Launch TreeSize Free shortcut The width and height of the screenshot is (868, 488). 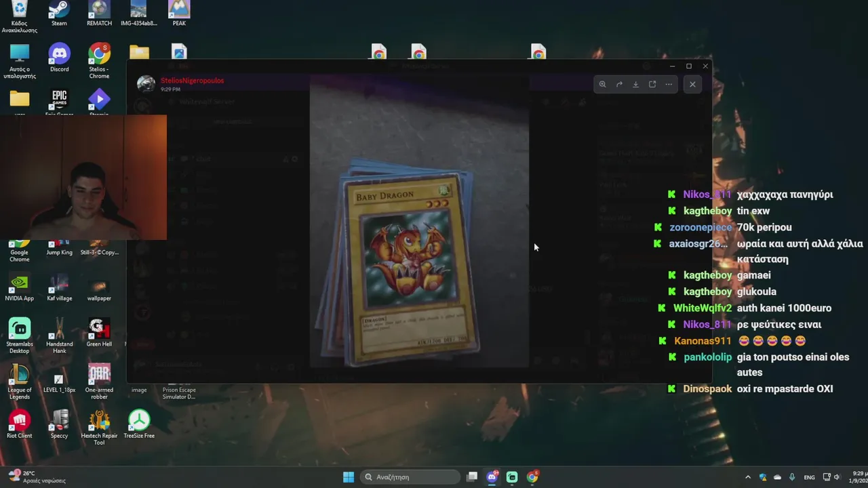coord(139,425)
